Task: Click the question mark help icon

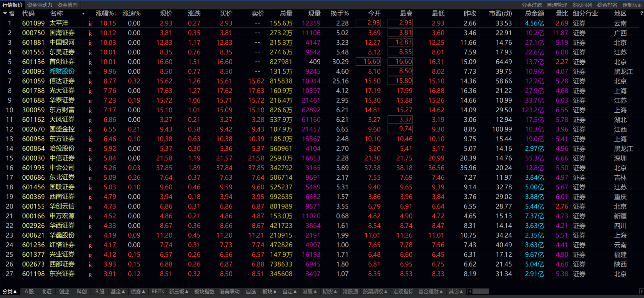Action: (x=641, y=13)
